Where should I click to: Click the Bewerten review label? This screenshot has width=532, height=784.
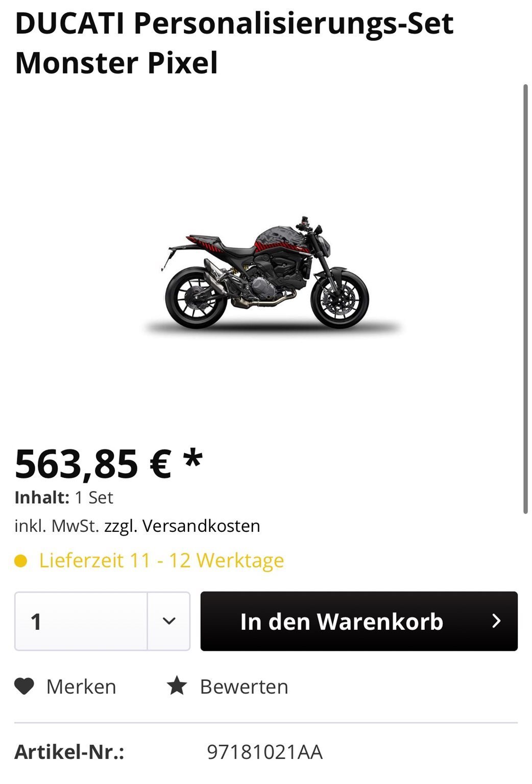coord(244,687)
